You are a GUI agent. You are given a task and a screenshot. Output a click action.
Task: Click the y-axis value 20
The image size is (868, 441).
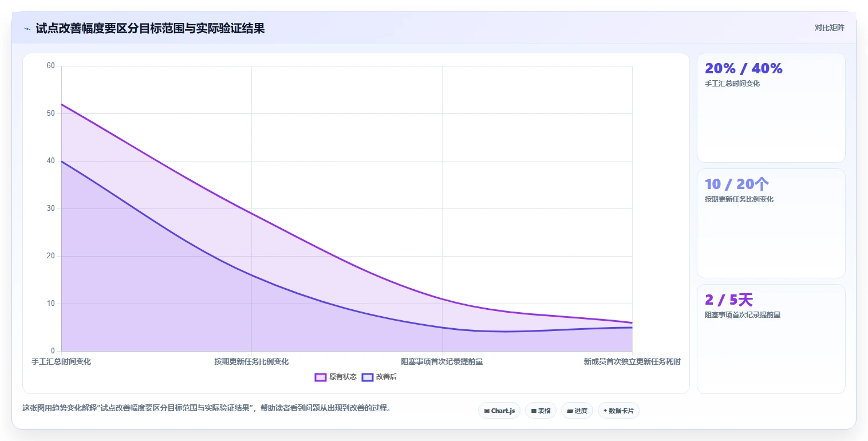50,256
